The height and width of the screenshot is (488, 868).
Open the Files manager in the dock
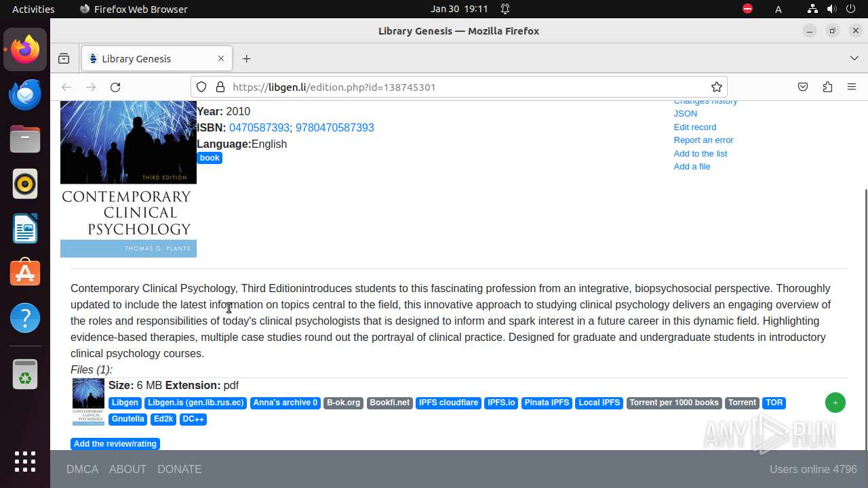click(25, 139)
